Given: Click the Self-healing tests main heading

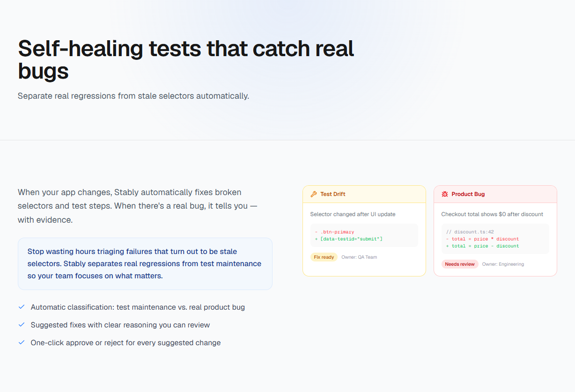Looking at the screenshot, I should pyautogui.click(x=186, y=60).
